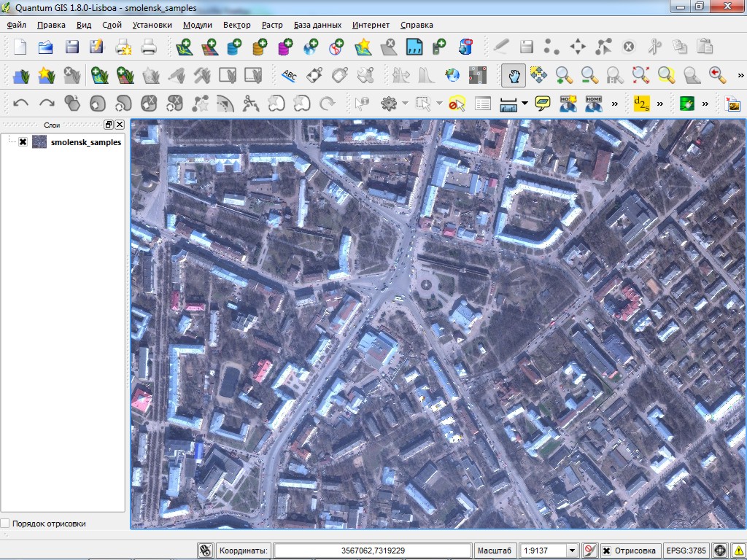Viewport: 747px width, 560px height.
Task: Add a raster layer
Action: click(209, 47)
